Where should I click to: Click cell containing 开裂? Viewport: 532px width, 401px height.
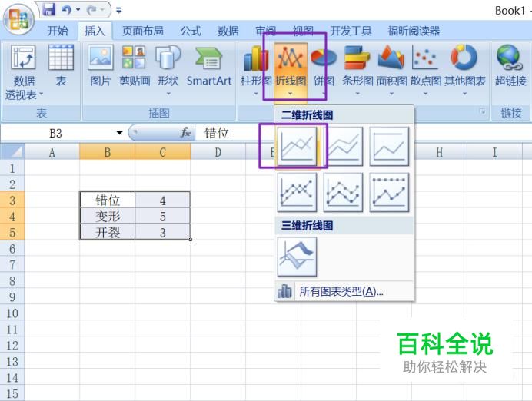coord(108,232)
